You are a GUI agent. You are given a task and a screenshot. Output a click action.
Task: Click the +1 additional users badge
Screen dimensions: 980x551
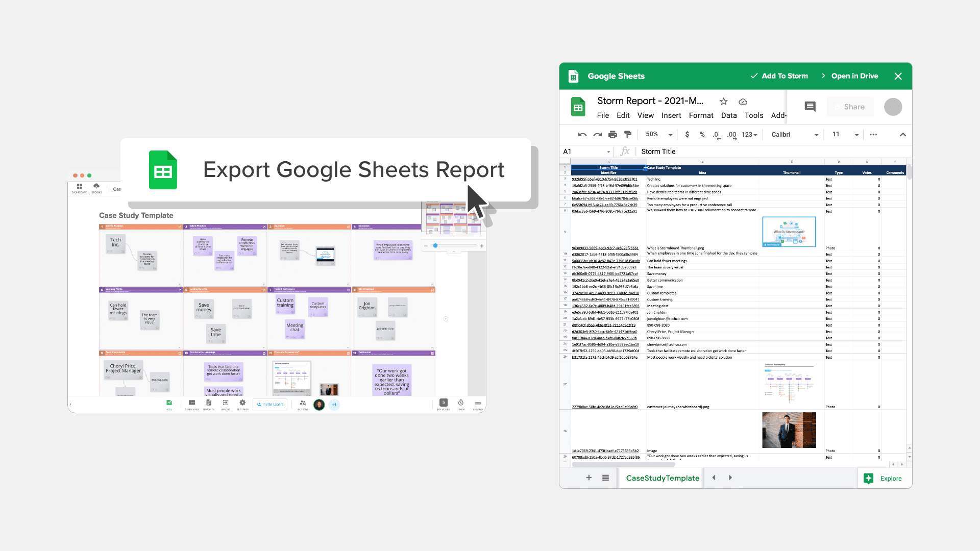(334, 405)
